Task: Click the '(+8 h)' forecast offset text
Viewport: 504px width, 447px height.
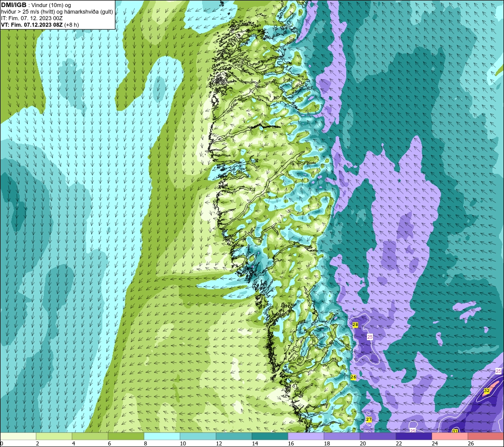Action: tap(72, 25)
